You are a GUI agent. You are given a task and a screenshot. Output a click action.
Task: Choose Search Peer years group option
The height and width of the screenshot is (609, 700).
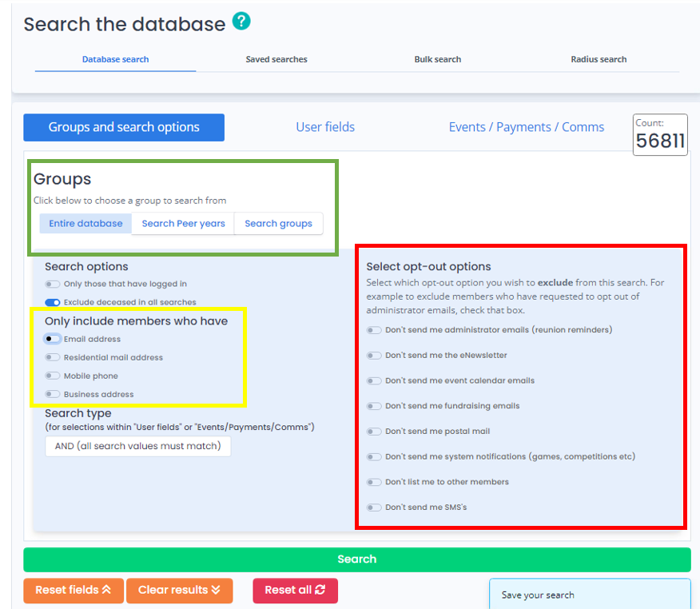pos(183,224)
